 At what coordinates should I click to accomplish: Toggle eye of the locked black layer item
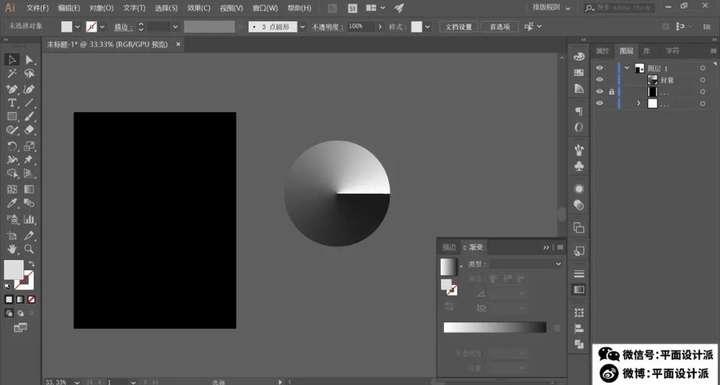click(x=599, y=91)
